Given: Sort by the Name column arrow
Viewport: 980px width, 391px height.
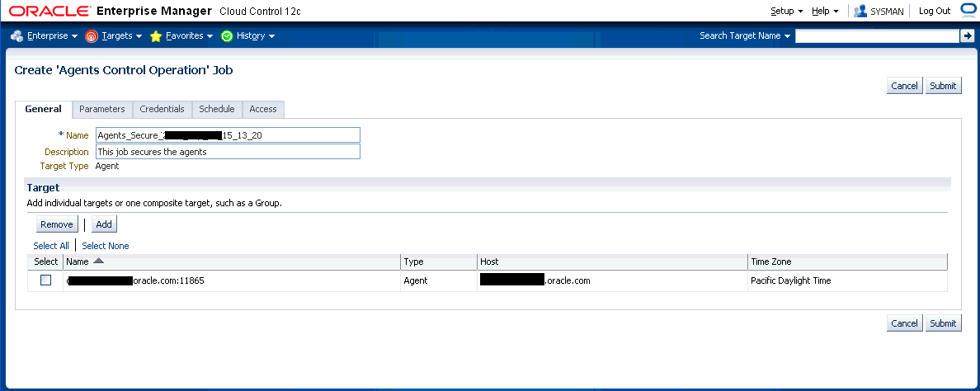Looking at the screenshot, I should coord(98,261).
